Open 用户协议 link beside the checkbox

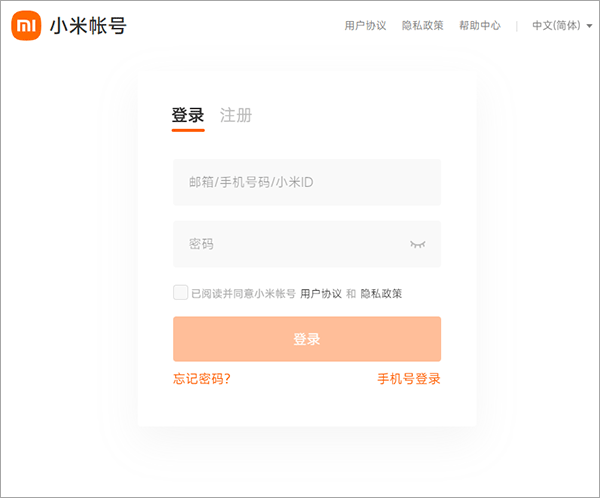pyautogui.click(x=321, y=294)
